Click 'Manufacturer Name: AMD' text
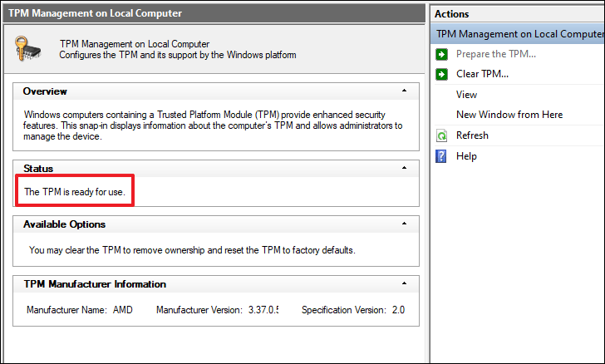 80,310
